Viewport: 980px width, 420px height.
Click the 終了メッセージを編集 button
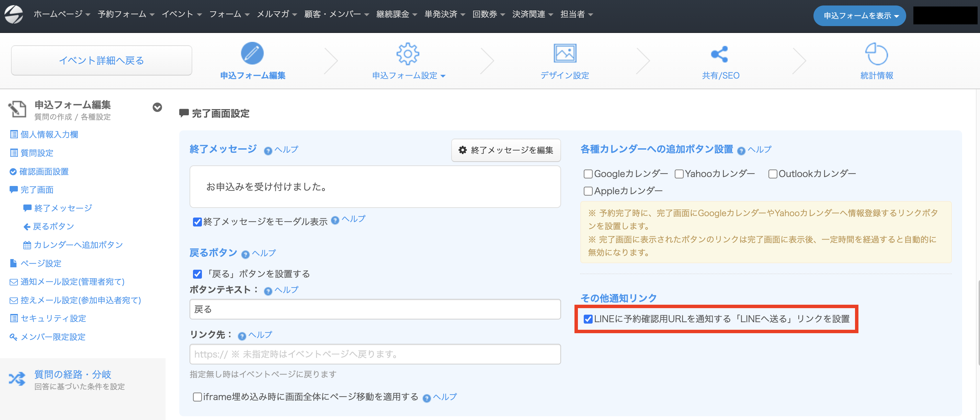(x=506, y=150)
